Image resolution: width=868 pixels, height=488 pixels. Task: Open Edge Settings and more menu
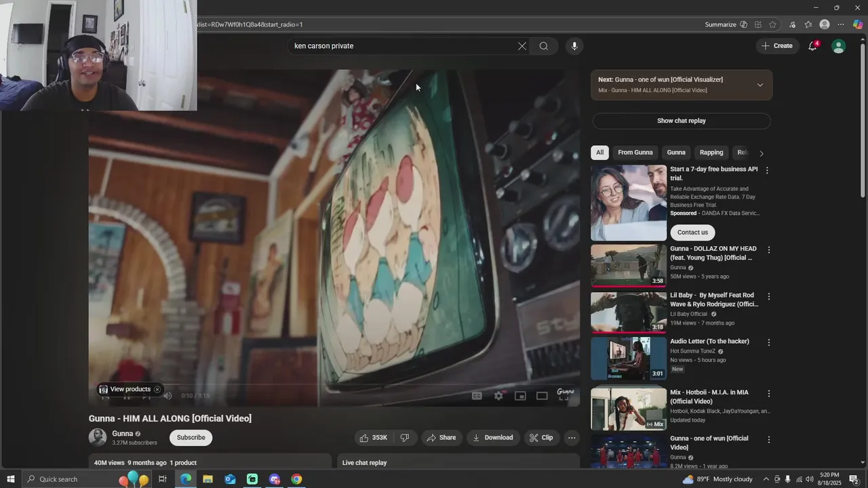pyautogui.click(x=841, y=24)
